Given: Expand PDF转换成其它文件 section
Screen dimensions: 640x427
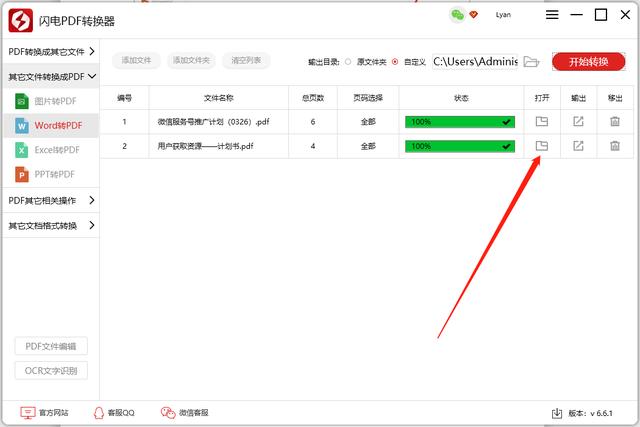Looking at the screenshot, I should point(50,51).
